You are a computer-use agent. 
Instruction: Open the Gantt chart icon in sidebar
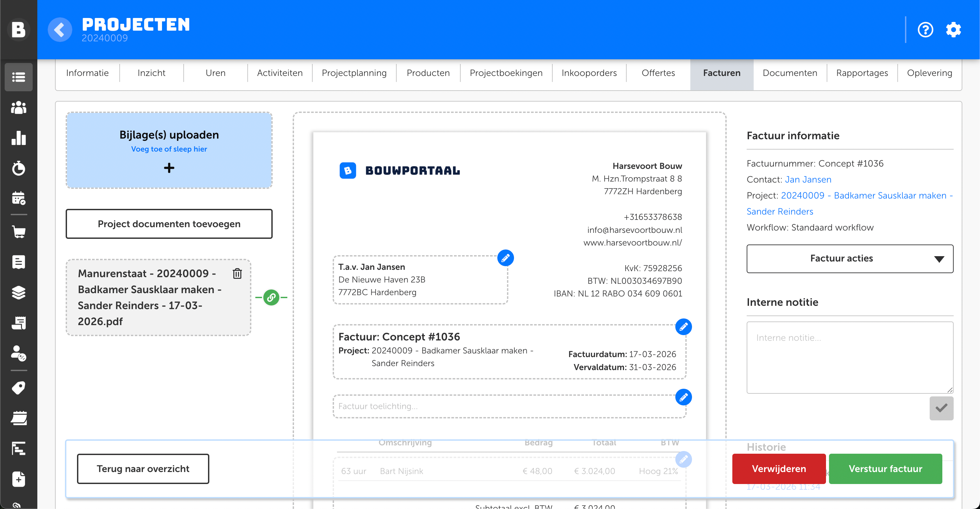click(19, 449)
